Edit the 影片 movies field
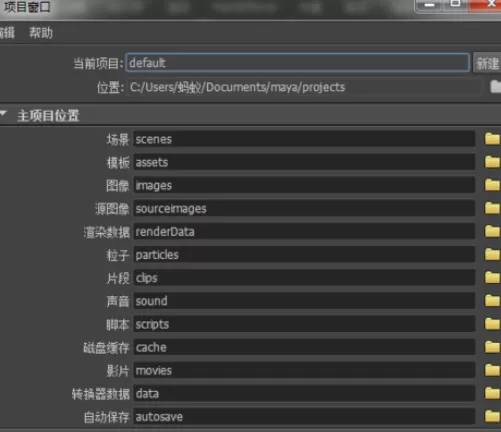Image resolution: width=501 pixels, height=432 pixels. pyautogui.click(x=304, y=370)
